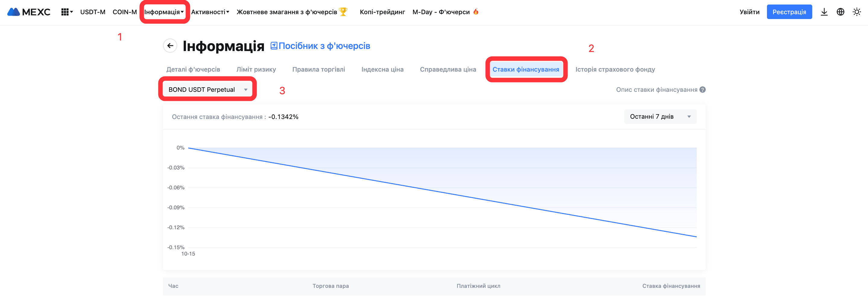Go to USDT-M futures menu item
Screen dimensions: 868x296
pyautogui.click(x=93, y=12)
